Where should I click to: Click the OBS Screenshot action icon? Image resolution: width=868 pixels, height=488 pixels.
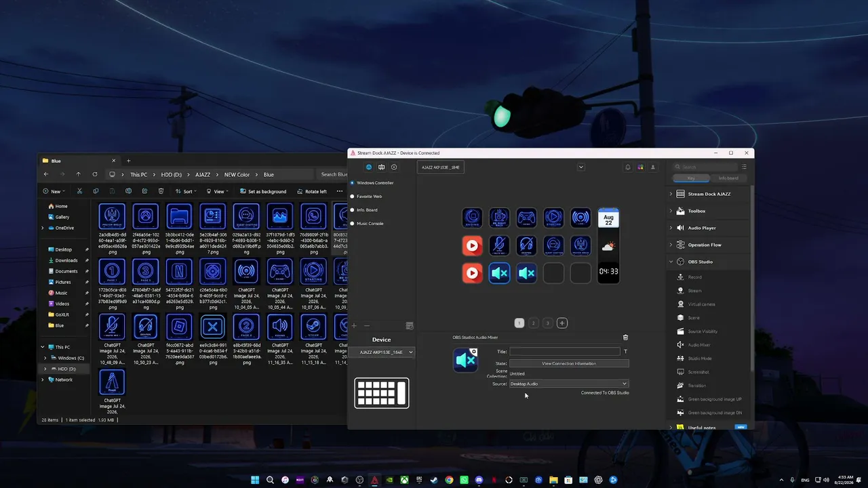point(680,372)
